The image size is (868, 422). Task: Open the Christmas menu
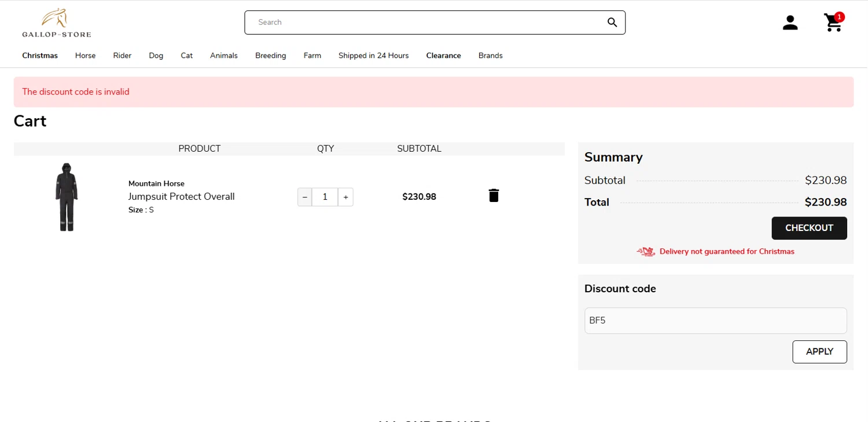(x=40, y=56)
